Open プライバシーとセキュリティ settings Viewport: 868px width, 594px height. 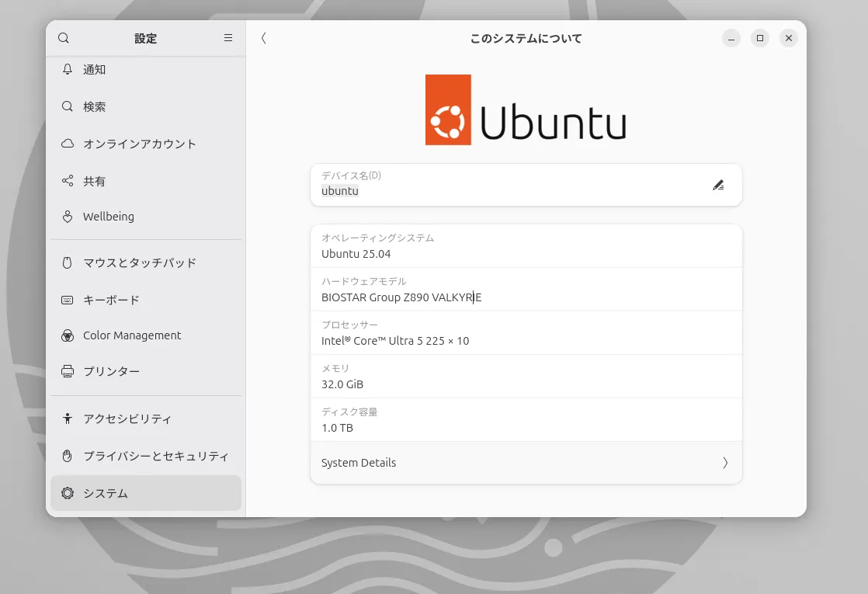(x=156, y=456)
